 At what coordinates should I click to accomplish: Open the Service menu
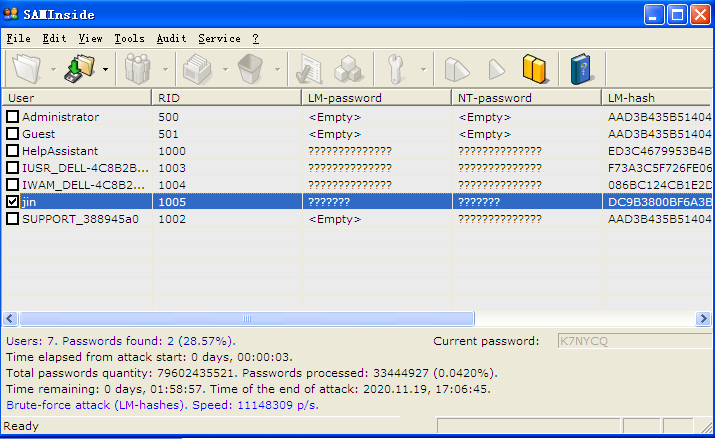(219, 39)
